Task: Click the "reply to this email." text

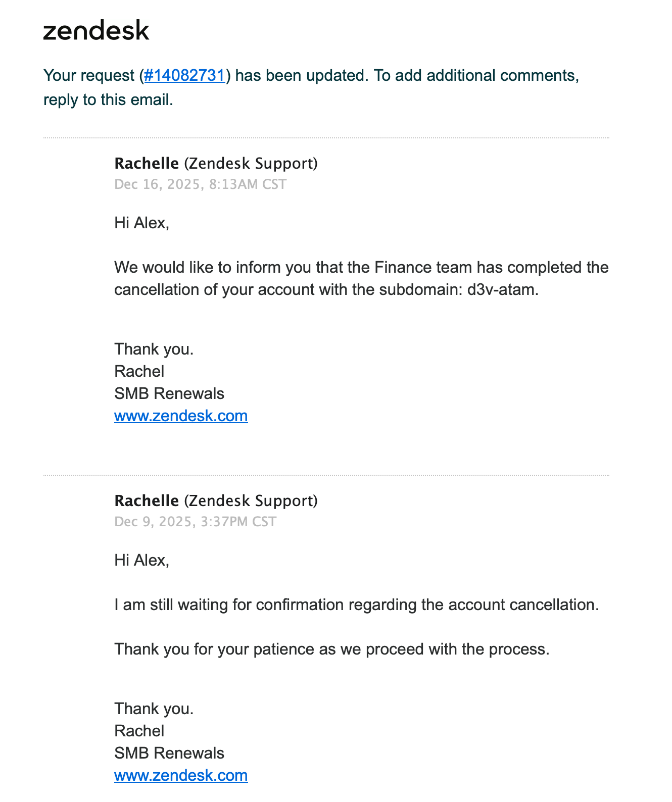Action: [x=108, y=99]
